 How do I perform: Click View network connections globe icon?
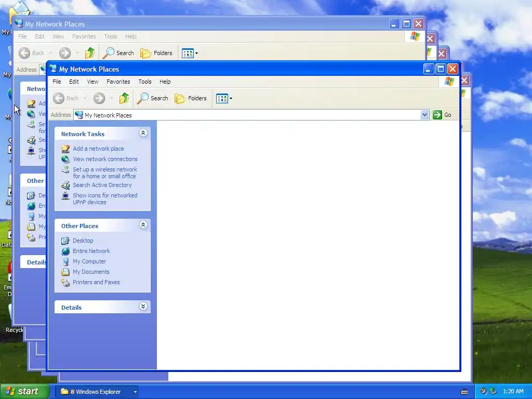click(x=65, y=159)
